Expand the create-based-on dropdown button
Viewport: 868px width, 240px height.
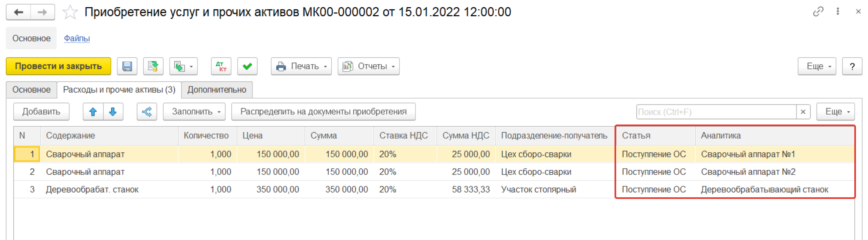[x=183, y=66]
